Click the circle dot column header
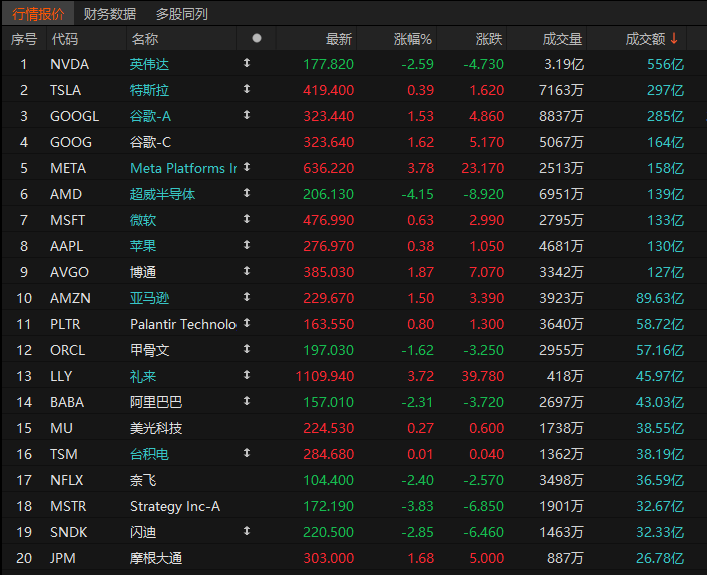 coord(257,38)
